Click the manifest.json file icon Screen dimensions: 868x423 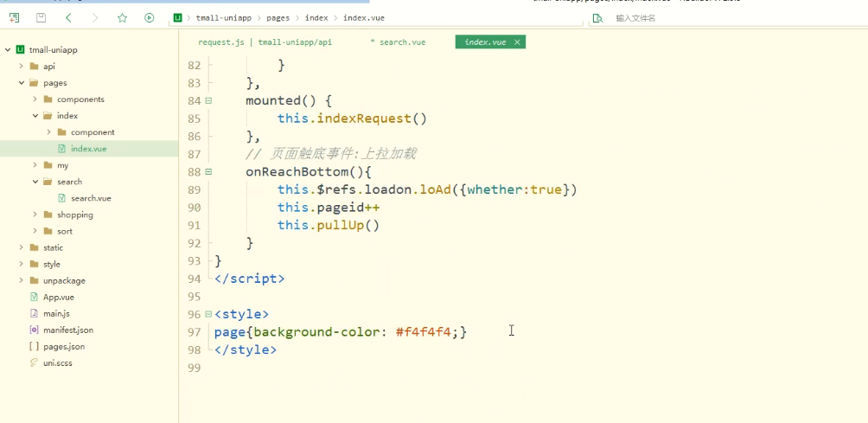34,330
